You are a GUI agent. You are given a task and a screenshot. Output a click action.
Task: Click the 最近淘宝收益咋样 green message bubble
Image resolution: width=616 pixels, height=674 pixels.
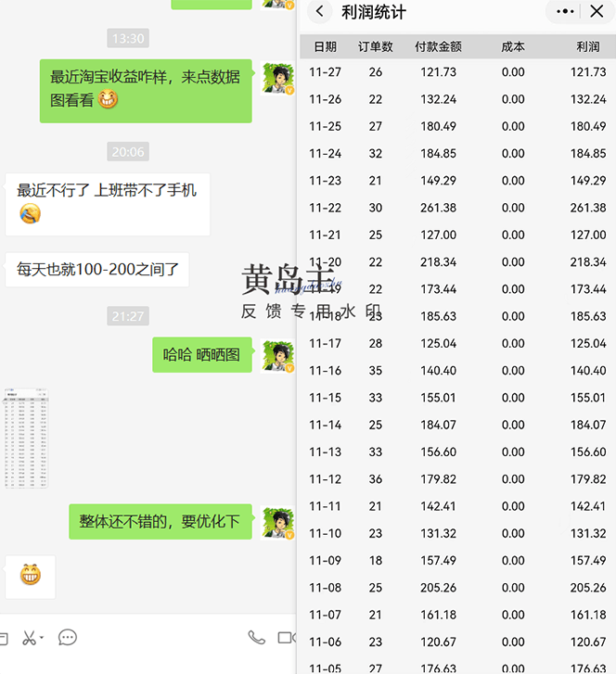[x=146, y=89]
